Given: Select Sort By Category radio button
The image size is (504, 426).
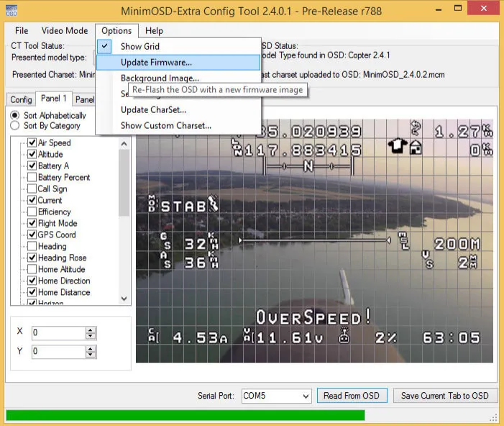Looking at the screenshot, I should click(15, 125).
